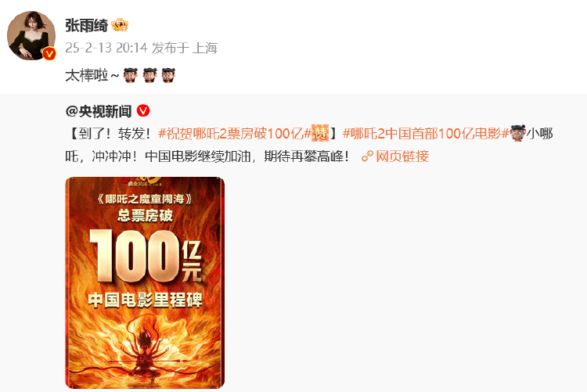Click the reposted text 中国电影继续加油
Viewport: 587px width, 392px height.
[197, 156]
